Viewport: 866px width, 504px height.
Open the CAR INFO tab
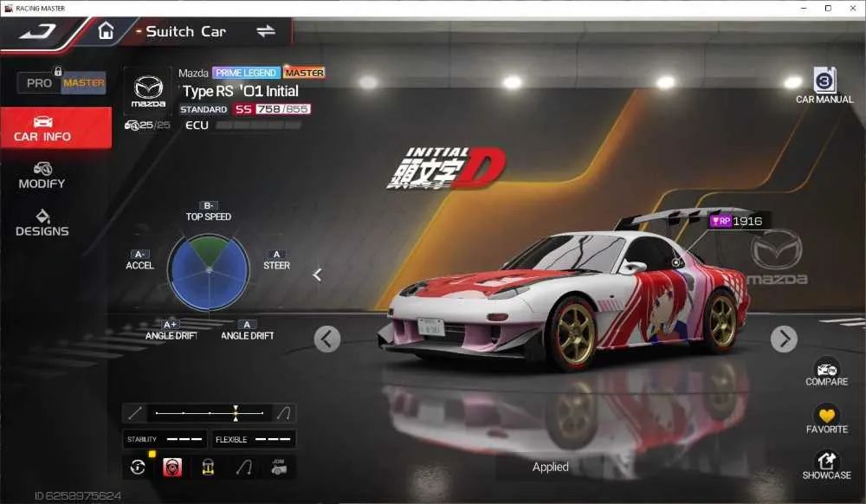pos(55,128)
